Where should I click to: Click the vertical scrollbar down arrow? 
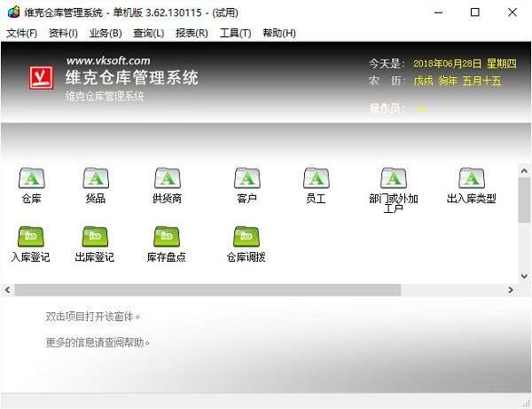pyautogui.click(x=524, y=276)
